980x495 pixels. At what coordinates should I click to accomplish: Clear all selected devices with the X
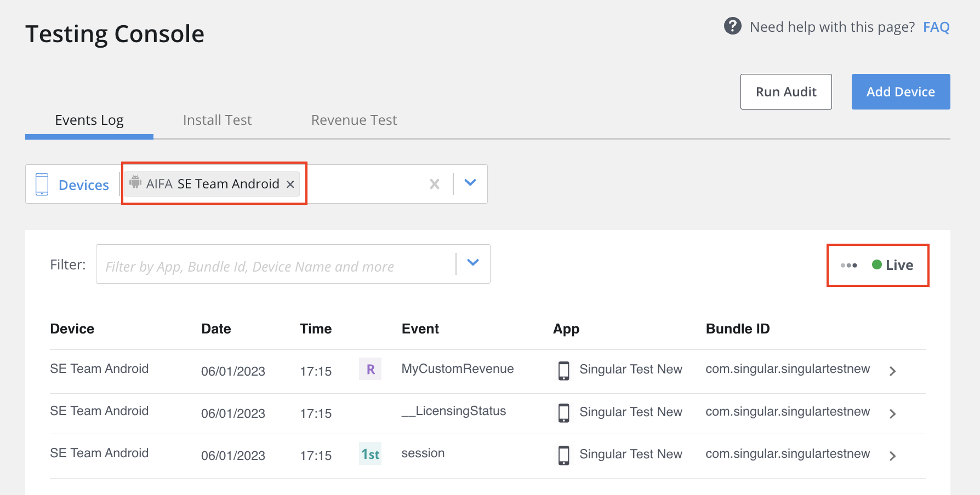[435, 185]
